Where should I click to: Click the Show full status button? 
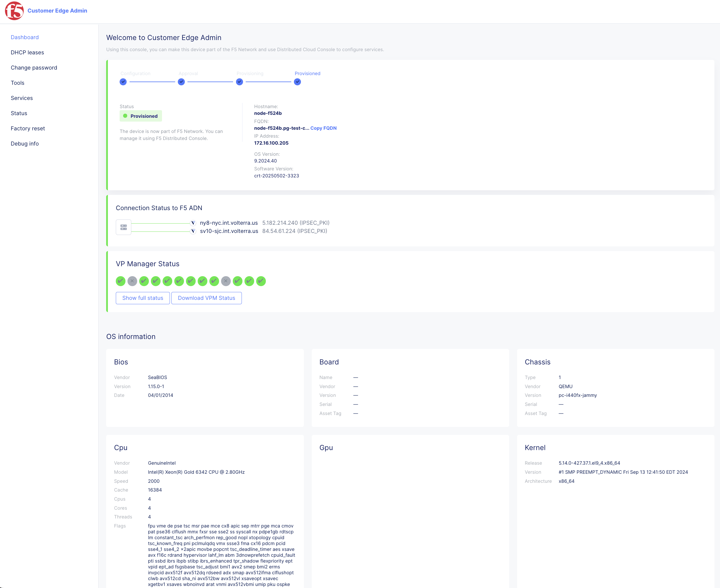tap(143, 298)
